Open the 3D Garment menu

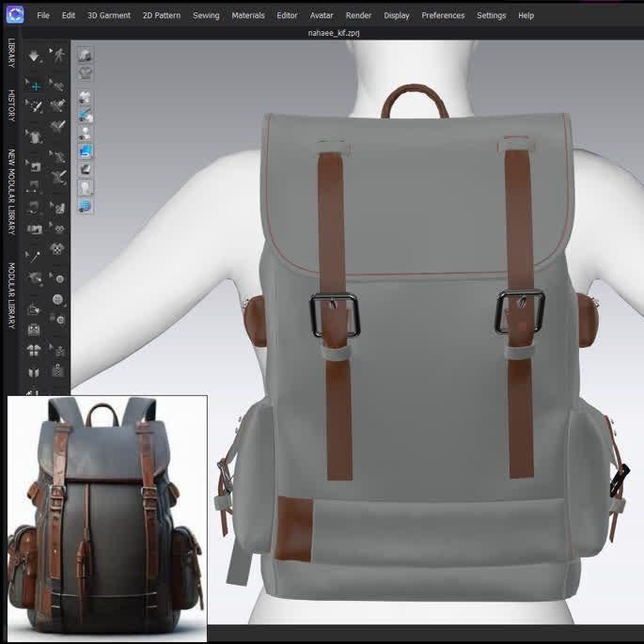tap(109, 15)
